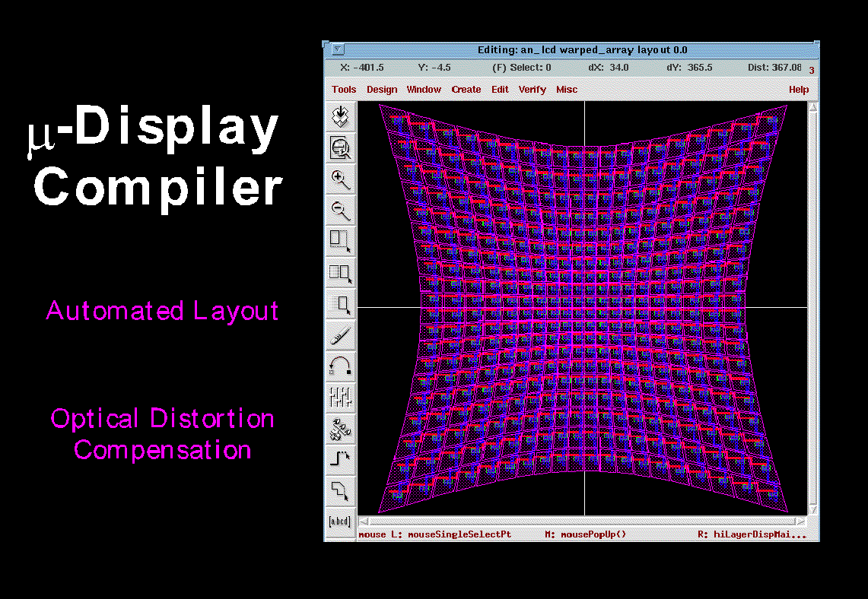This screenshot has height=599, width=868.
Task: Select the Create Polygon tool
Action: 340,490
